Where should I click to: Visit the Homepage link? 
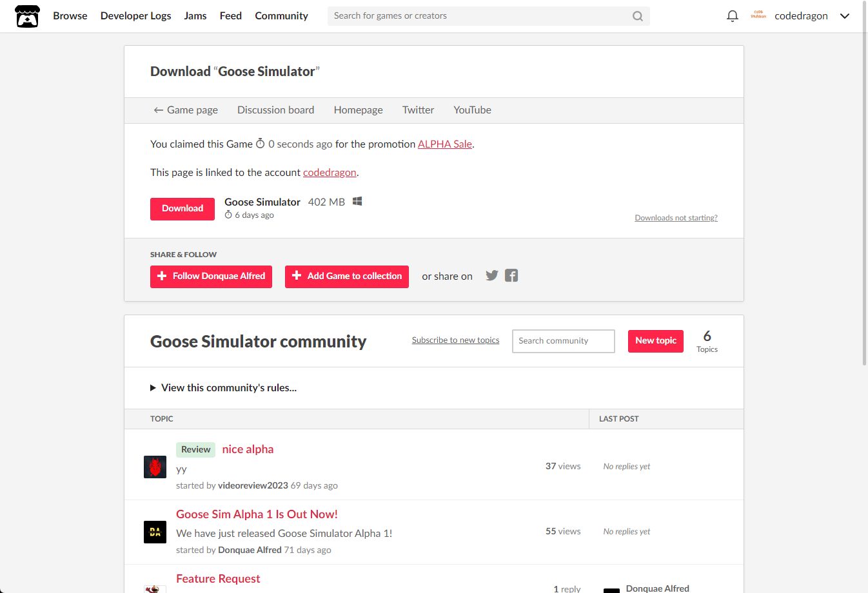pos(359,110)
